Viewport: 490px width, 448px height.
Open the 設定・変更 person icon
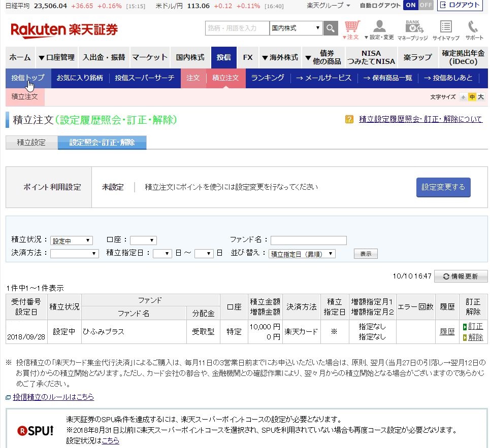pyautogui.click(x=379, y=30)
